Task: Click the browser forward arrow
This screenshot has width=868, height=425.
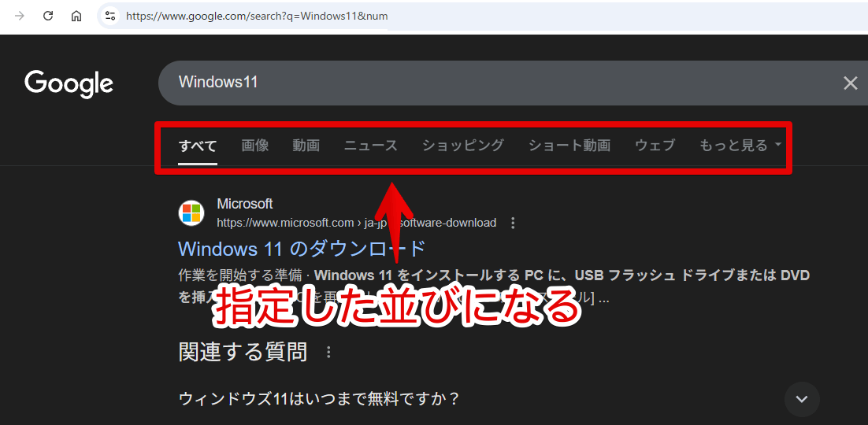Action: coord(20,16)
